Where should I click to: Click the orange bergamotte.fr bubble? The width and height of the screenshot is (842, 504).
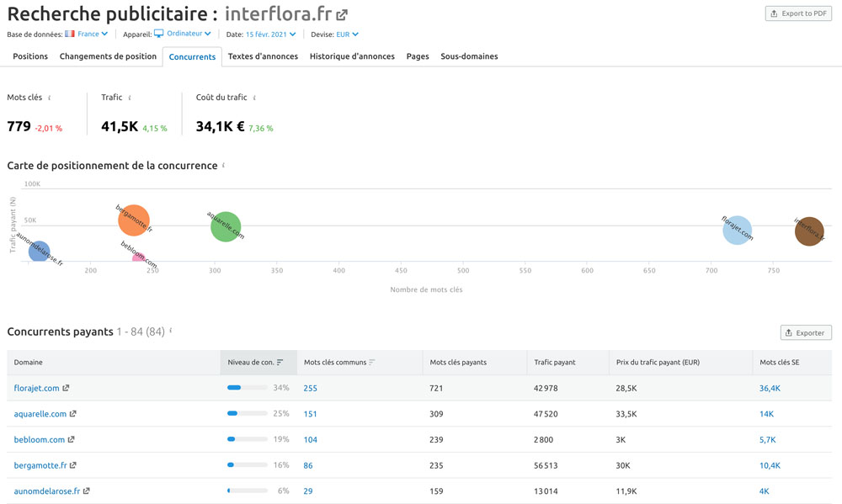pyautogui.click(x=134, y=220)
